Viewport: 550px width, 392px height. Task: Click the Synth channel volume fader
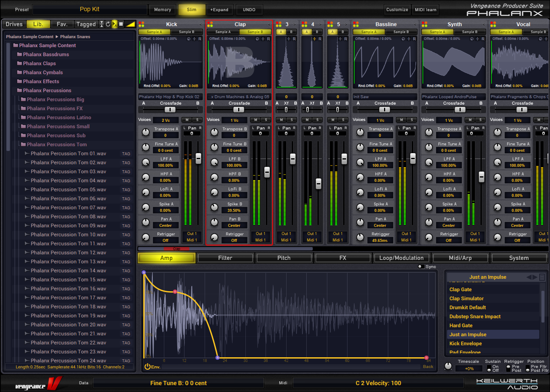(481, 176)
